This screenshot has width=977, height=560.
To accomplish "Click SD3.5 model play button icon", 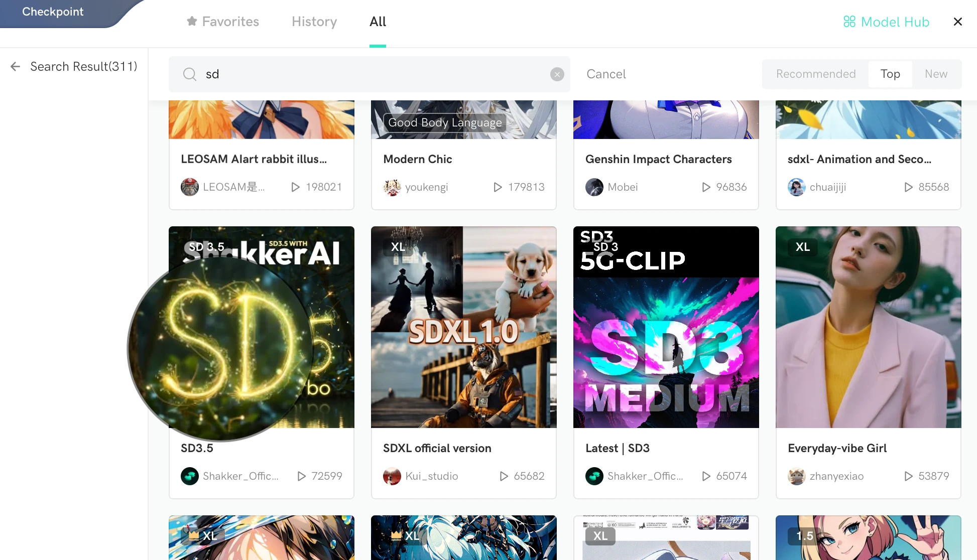I will click(x=301, y=476).
